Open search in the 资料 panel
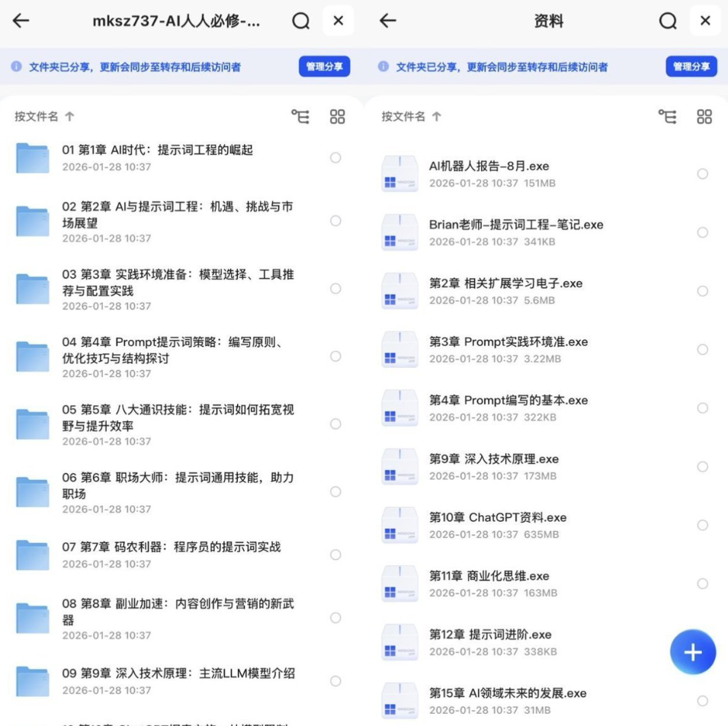Screen dimensions: 728x726 pyautogui.click(x=668, y=21)
